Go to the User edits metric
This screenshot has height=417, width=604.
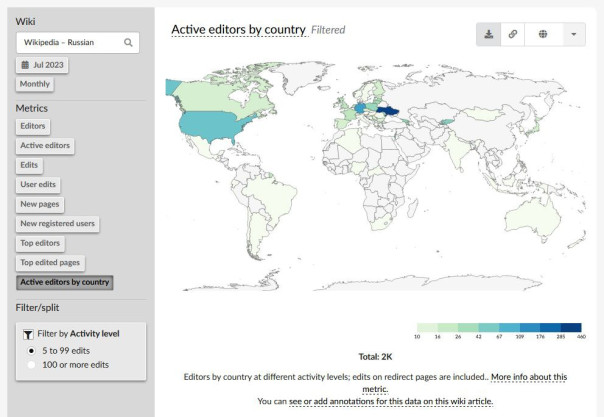coord(39,184)
